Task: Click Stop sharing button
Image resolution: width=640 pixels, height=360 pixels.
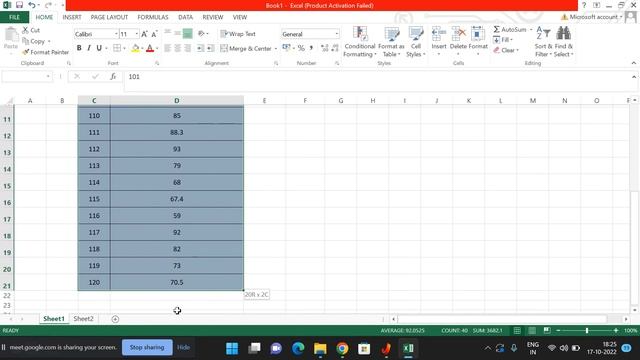Action: (x=147, y=347)
